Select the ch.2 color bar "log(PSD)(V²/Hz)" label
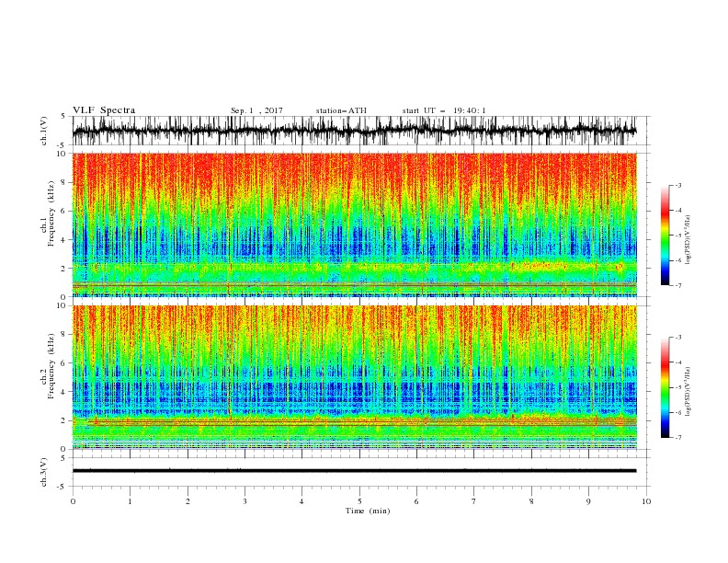The height and width of the screenshot is (563, 728). point(688,392)
